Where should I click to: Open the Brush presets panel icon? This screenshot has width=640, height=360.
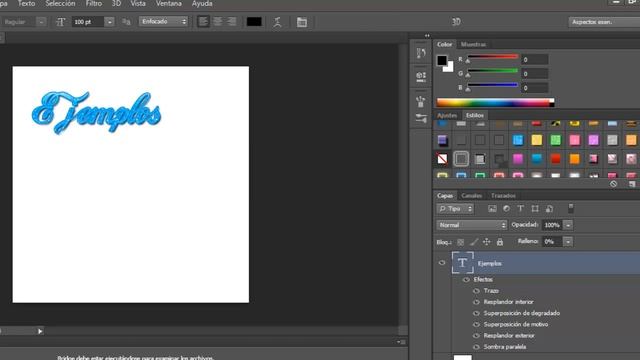(x=421, y=101)
